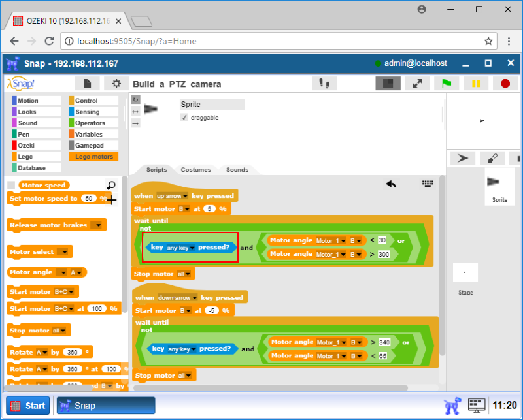This screenshot has height=420, width=523.
Task: Go back in browser
Action: coord(14,41)
